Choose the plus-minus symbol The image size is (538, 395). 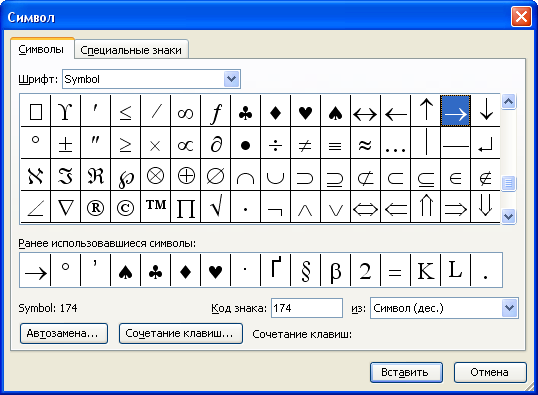(66, 143)
